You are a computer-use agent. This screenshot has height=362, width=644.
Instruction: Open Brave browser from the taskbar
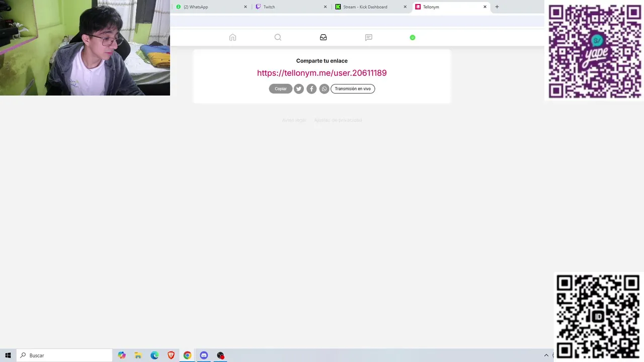171,355
